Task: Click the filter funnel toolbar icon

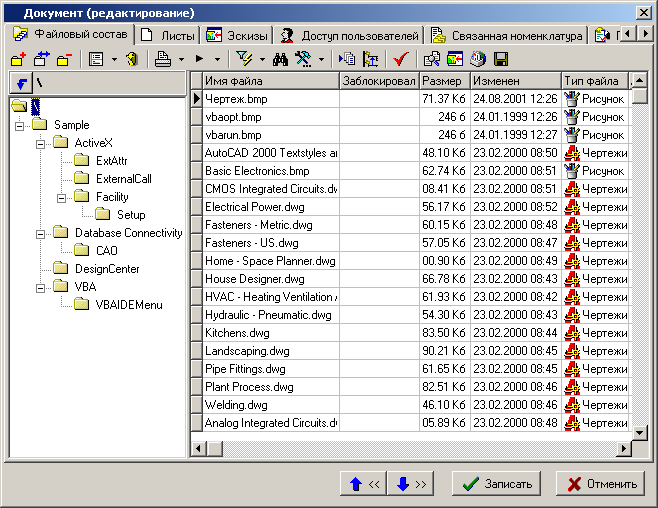Action: tap(245, 60)
